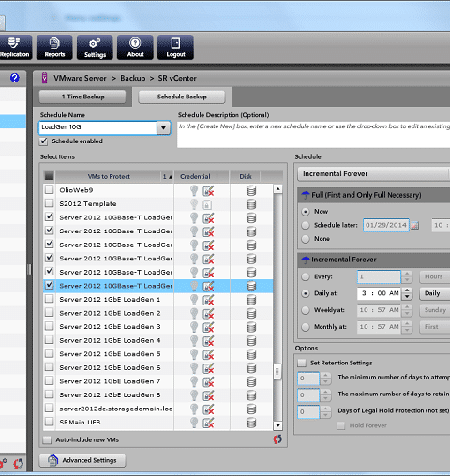Click the Credential column header

click(x=195, y=176)
